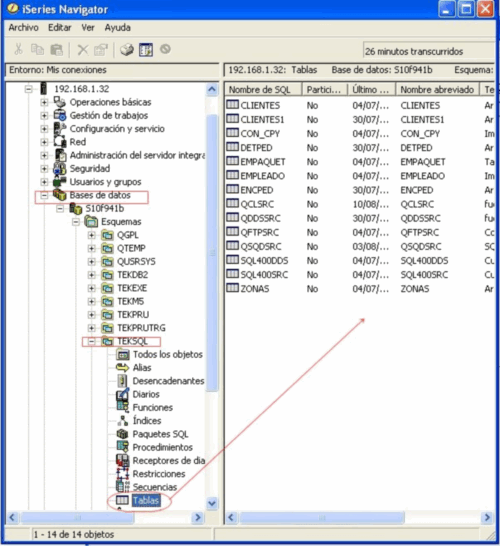
Task: Click the Gestión de trabajos icon
Action: coord(60,115)
